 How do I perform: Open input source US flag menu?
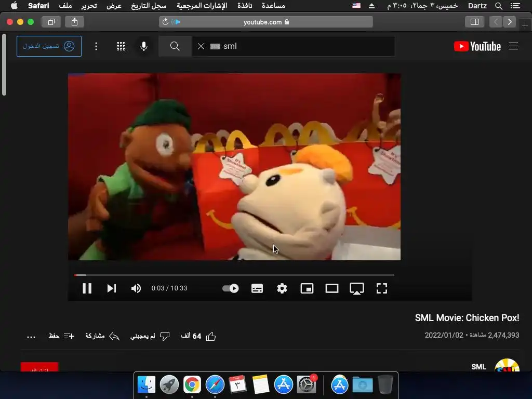tap(356, 6)
